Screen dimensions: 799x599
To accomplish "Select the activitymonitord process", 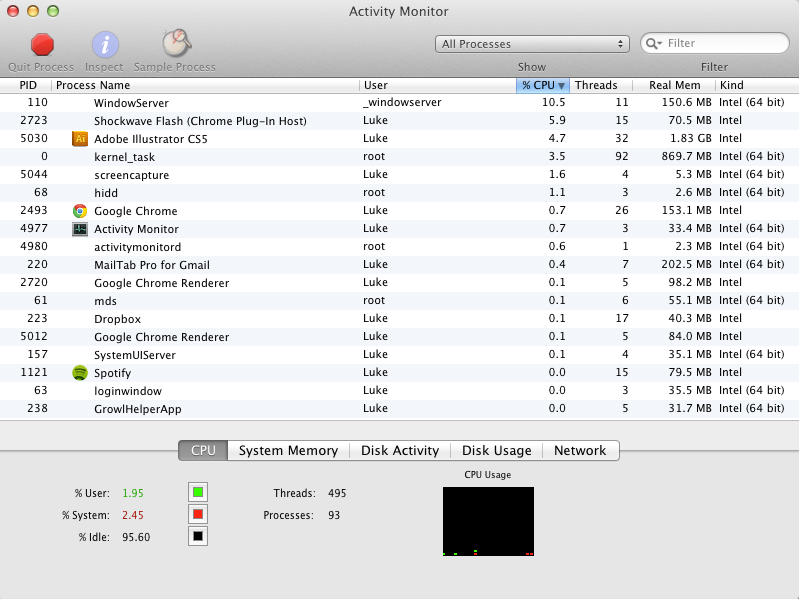I will (400, 247).
